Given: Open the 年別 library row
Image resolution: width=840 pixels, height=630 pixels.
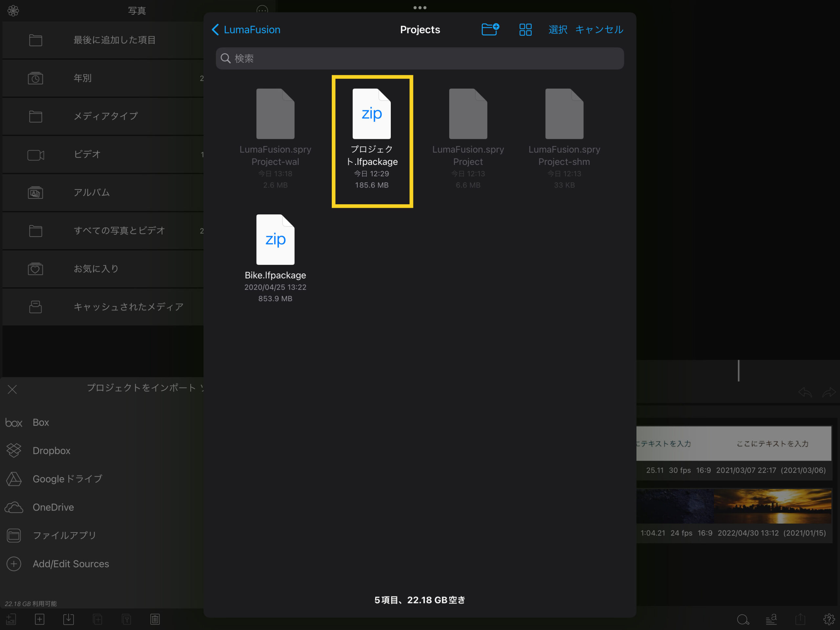Looking at the screenshot, I should pos(103,78).
